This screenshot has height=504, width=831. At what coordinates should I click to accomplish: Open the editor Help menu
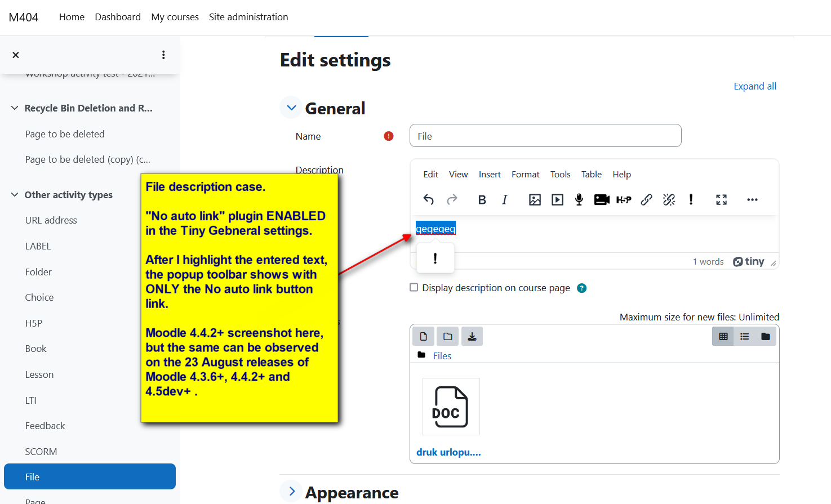click(x=622, y=175)
